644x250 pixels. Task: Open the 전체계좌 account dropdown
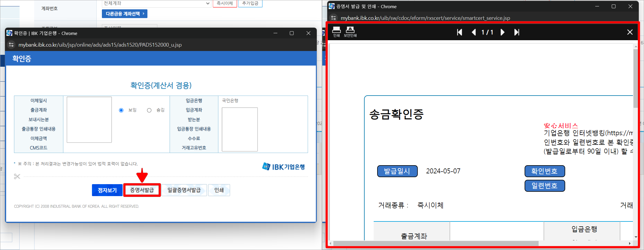click(x=156, y=3)
